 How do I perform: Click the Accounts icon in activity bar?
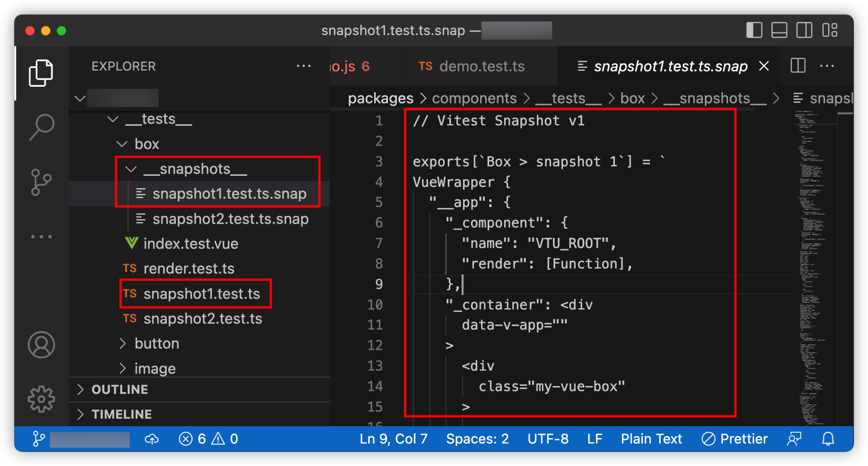click(x=41, y=345)
